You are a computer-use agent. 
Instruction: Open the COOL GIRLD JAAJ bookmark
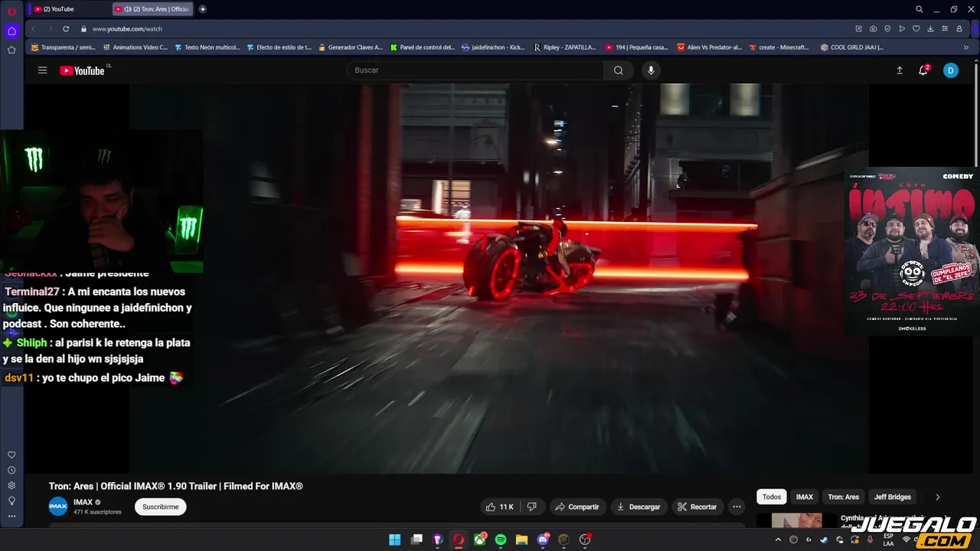coord(852,47)
